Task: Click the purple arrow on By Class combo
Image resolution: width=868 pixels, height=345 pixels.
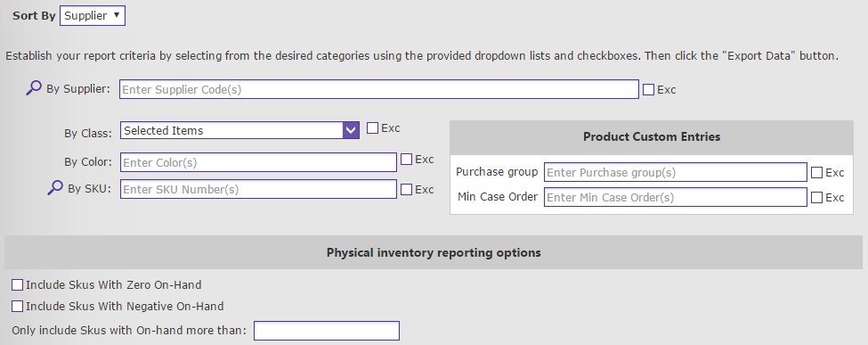Action: (351, 130)
